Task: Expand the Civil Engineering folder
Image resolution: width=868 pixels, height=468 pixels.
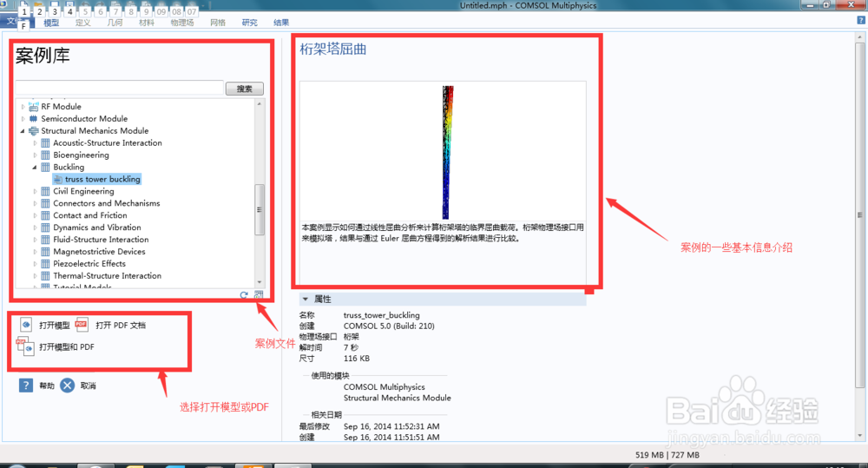Action: pyautogui.click(x=35, y=191)
